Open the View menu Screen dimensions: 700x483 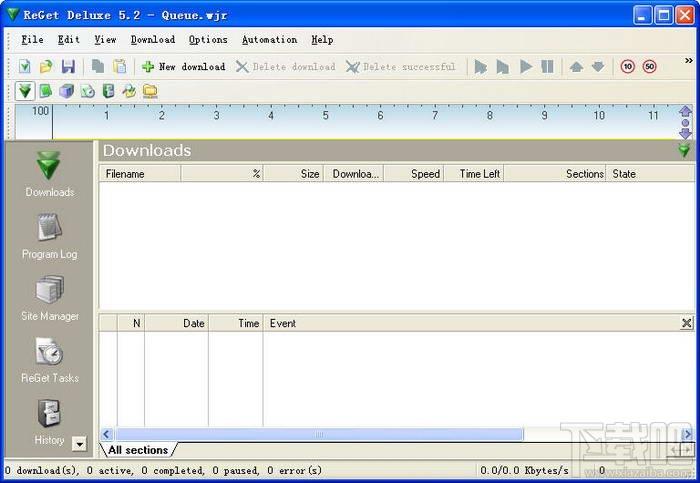pos(105,40)
